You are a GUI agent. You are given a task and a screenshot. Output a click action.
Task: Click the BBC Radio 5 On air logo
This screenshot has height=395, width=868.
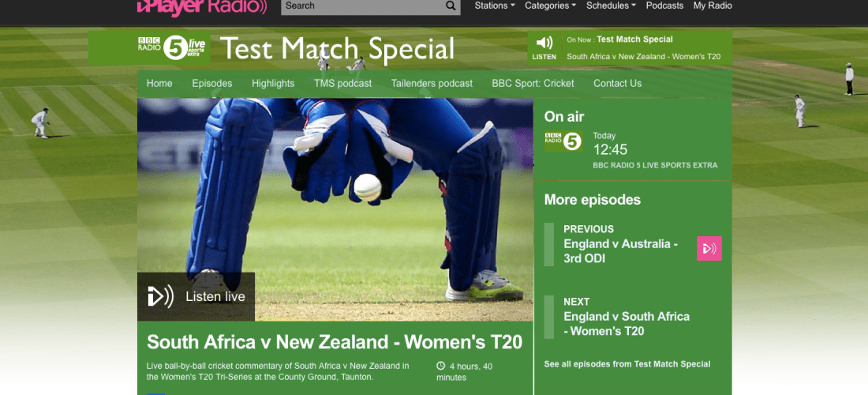tap(563, 141)
